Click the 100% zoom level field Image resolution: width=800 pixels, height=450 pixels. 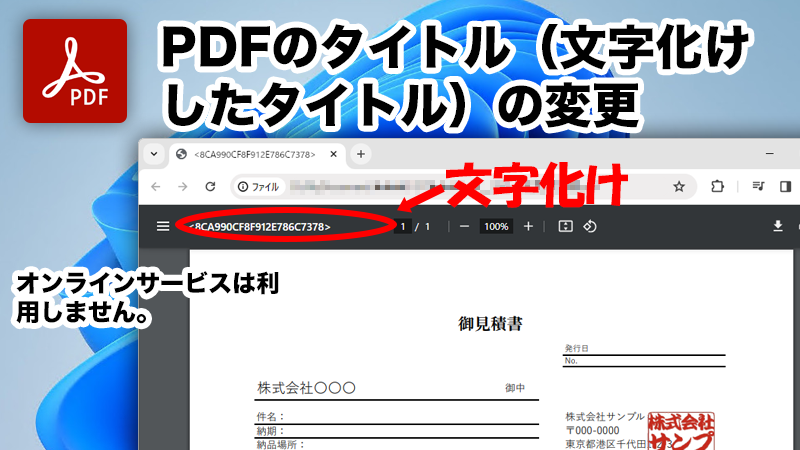496,227
